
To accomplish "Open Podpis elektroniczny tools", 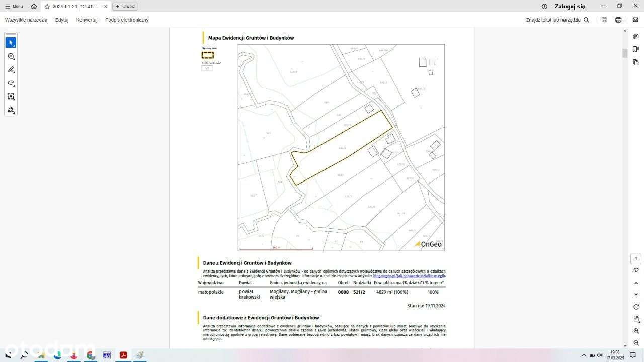I will coord(127,20).
